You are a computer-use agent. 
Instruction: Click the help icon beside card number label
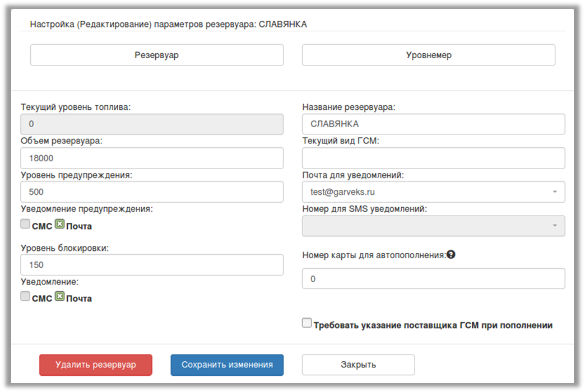[451, 254]
